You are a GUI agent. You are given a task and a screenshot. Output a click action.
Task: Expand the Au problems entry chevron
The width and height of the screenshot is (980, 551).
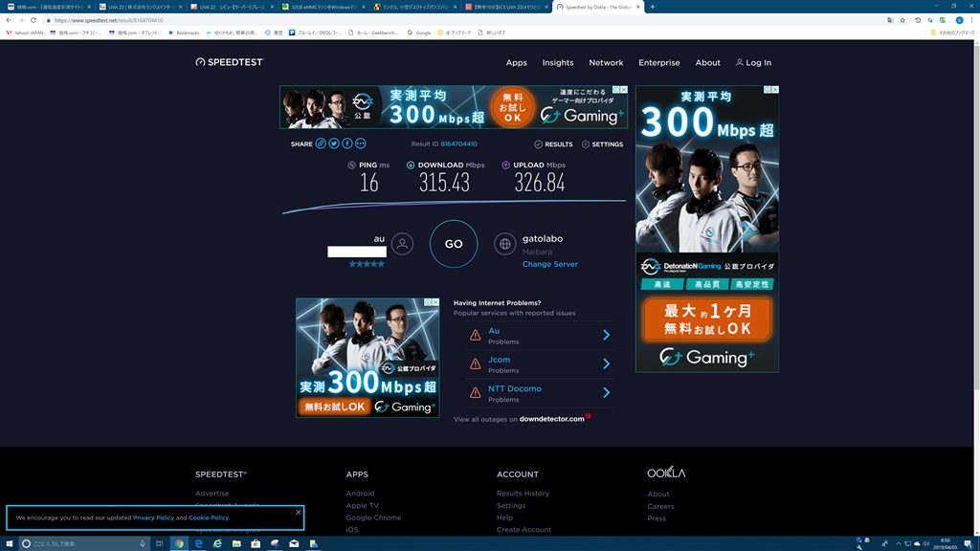[606, 335]
